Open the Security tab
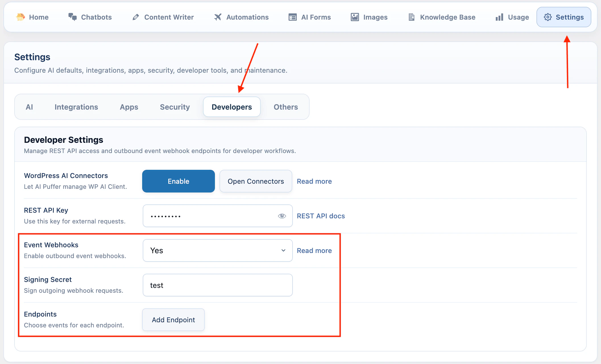The height and width of the screenshot is (364, 601). [x=175, y=107]
